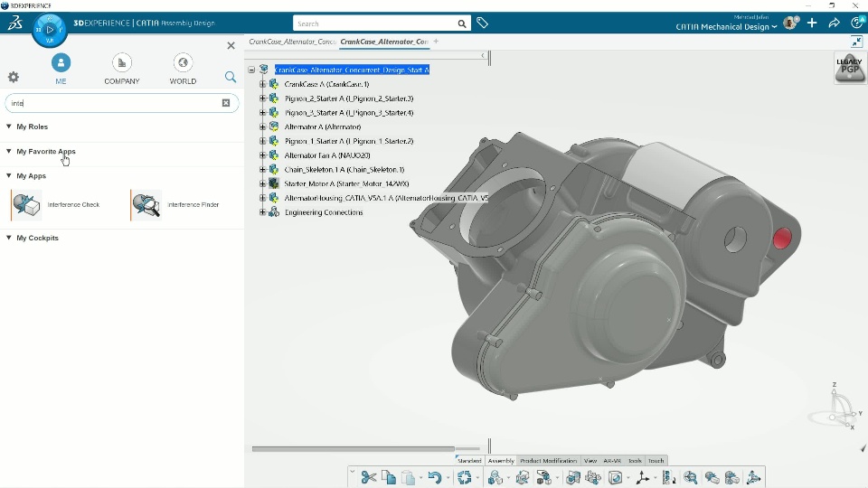Click the LEGACY PGP button
The width and height of the screenshot is (868, 488).
click(x=849, y=68)
